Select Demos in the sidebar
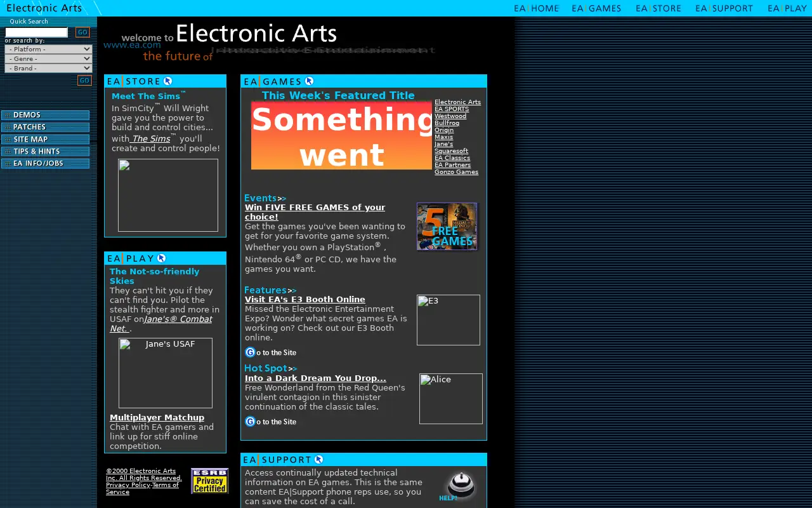 pyautogui.click(x=45, y=115)
